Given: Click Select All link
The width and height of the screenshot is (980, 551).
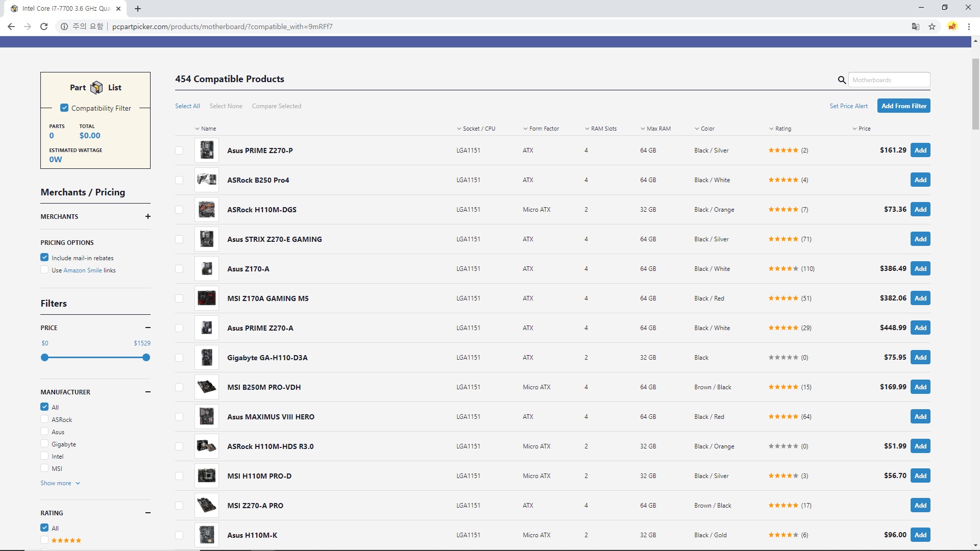Looking at the screenshot, I should (x=187, y=106).
